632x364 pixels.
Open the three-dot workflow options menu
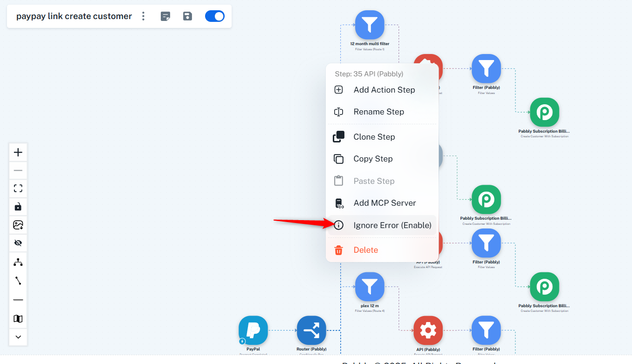coord(143,16)
